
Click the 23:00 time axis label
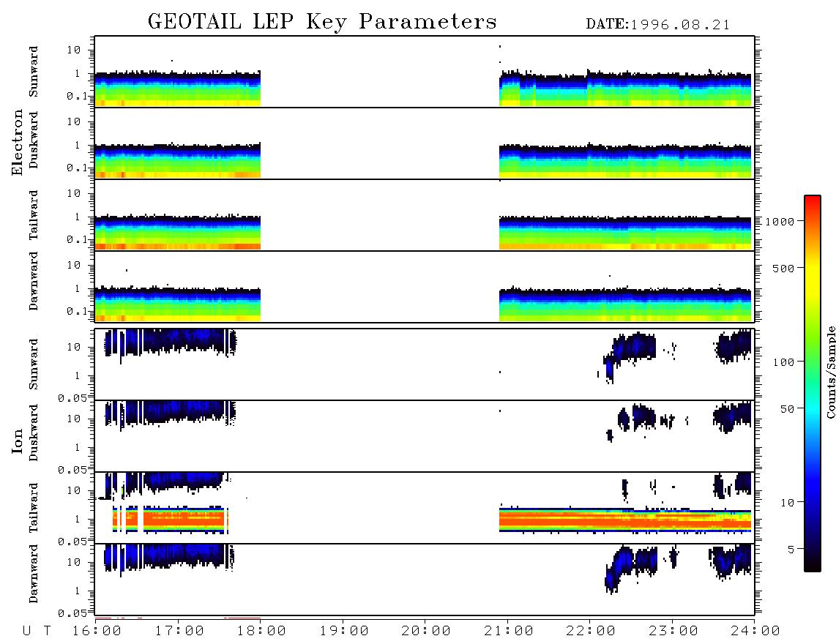click(x=673, y=632)
